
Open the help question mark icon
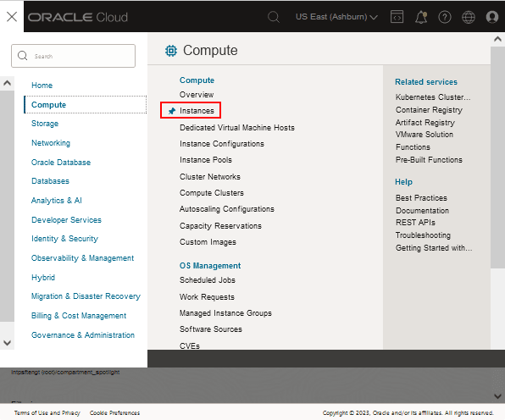(x=445, y=17)
